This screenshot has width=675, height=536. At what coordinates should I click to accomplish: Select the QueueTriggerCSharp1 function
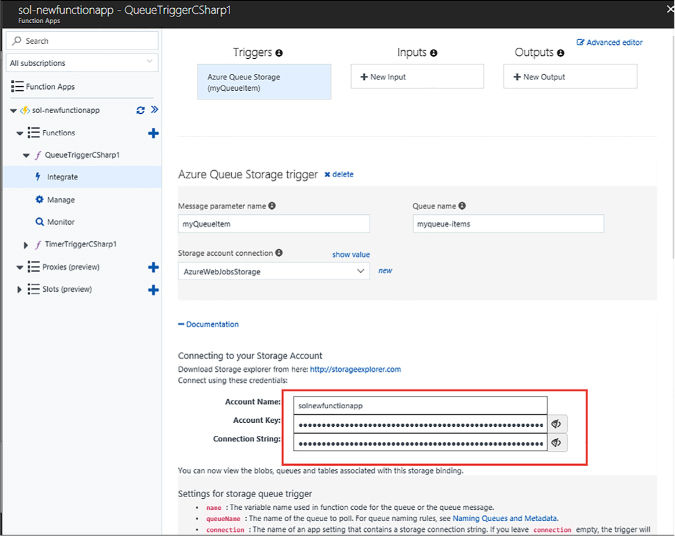click(x=82, y=155)
